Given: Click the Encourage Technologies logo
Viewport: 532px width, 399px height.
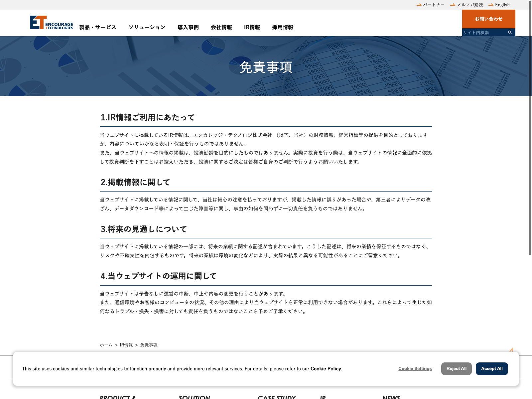Looking at the screenshot, I should [x=52, y=23].
